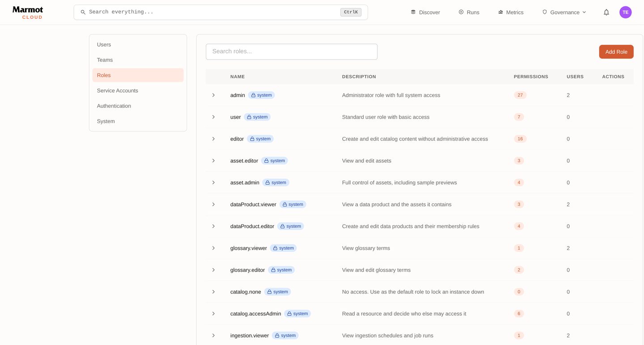The height and width of the screenshot is (345, 644).
Task: Click the permissions count badge 27
Action: (520, 95)
